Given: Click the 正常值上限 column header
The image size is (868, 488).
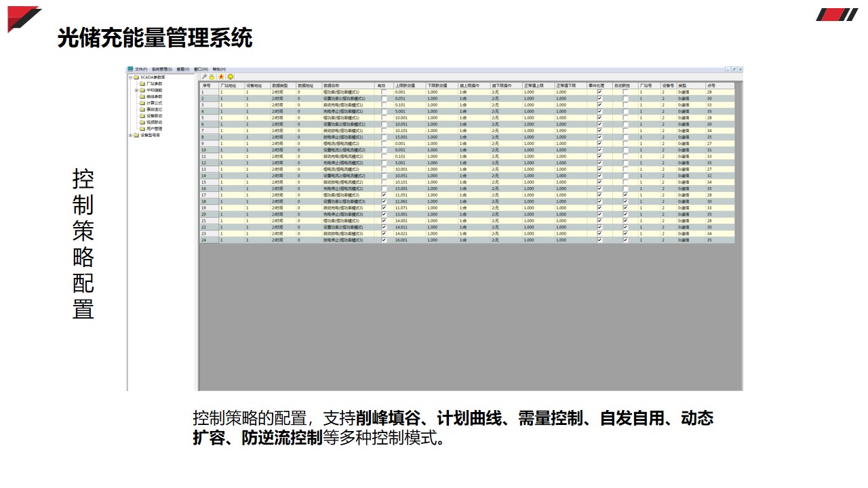Looking at the screenshot, I should pos(538,85).
